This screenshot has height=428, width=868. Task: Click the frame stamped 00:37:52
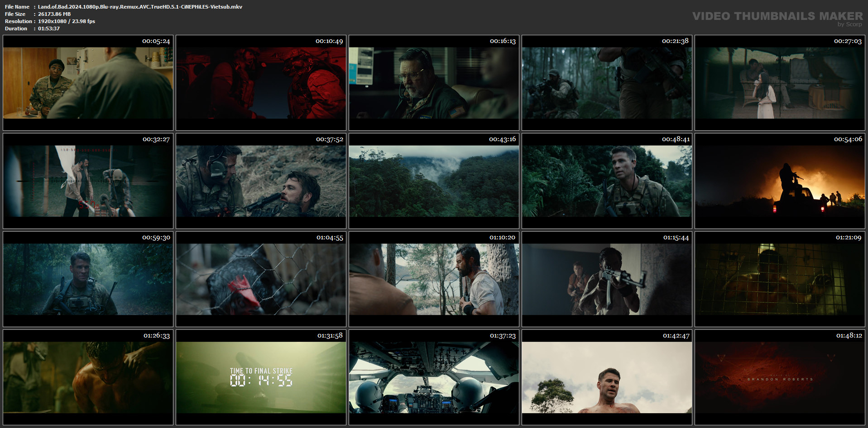point(261,181)
